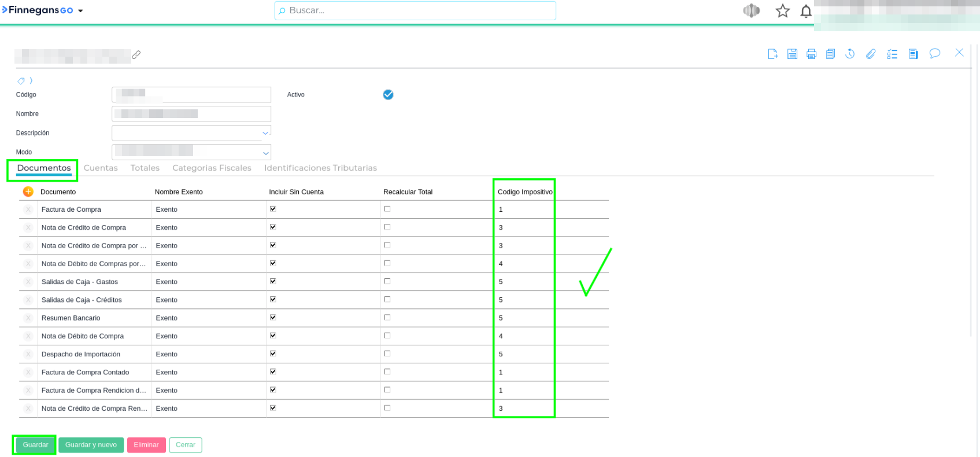Open the Modo dropdown list
The width and height of the screenshot is (980, 457).
pos(265,153)
